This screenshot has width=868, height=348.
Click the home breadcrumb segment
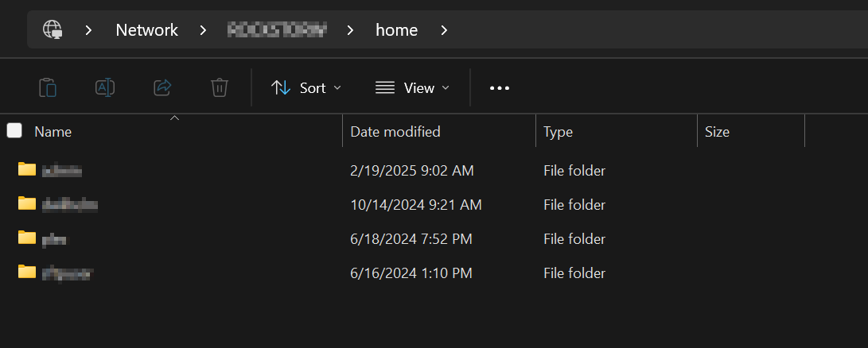[x=396, y=30]
